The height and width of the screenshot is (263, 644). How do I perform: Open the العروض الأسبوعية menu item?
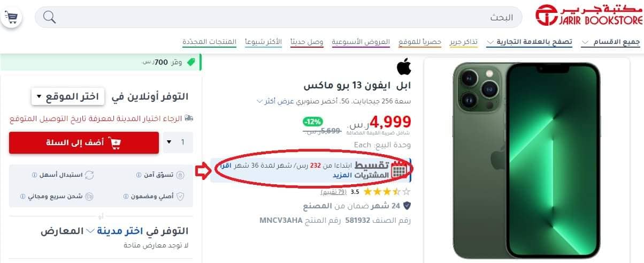coord(361,42)
